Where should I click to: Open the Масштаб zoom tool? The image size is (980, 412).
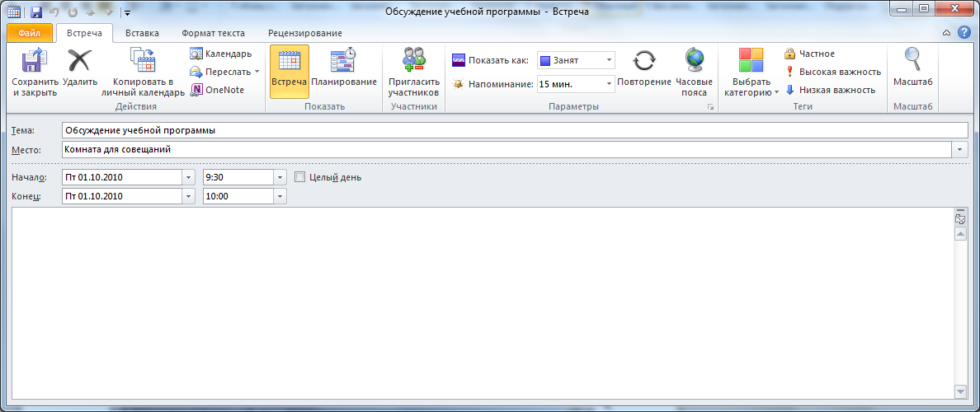click(x=912, y=71)
